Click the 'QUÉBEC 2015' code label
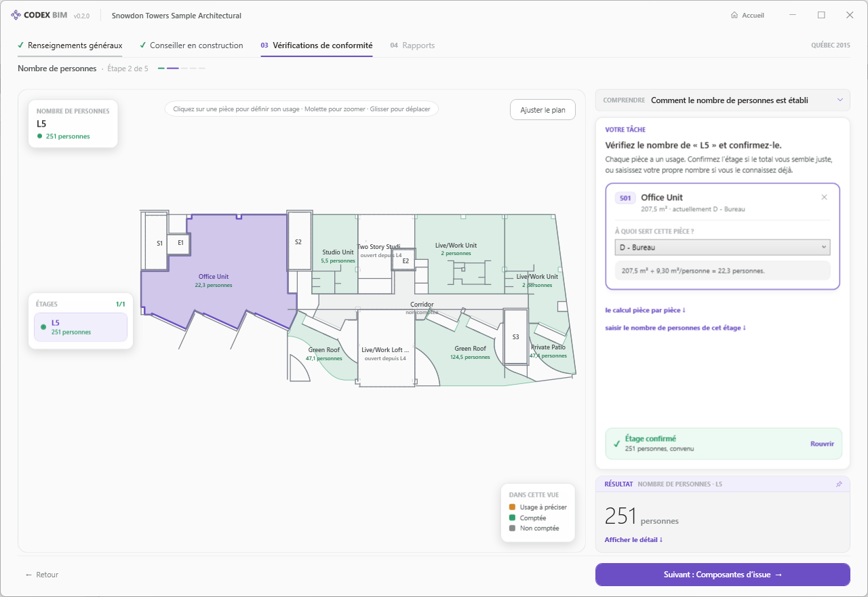 pos(831,45)
